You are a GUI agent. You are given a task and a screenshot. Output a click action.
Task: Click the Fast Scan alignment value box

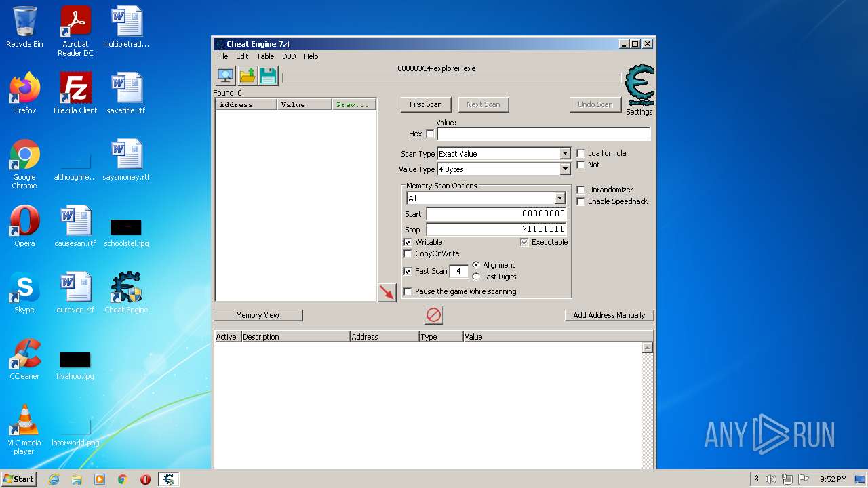click(x=458, y=271)
